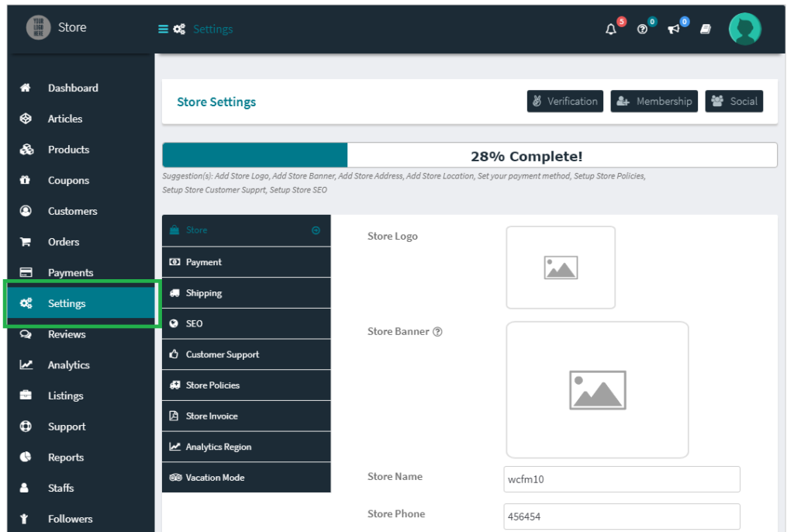Click the store logo in header
Image resolution: width=794 pixels, height=532 pixels.
pos(38,28)
